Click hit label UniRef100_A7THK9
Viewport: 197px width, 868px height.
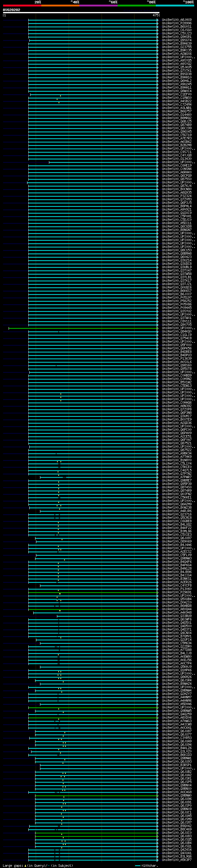177,457
